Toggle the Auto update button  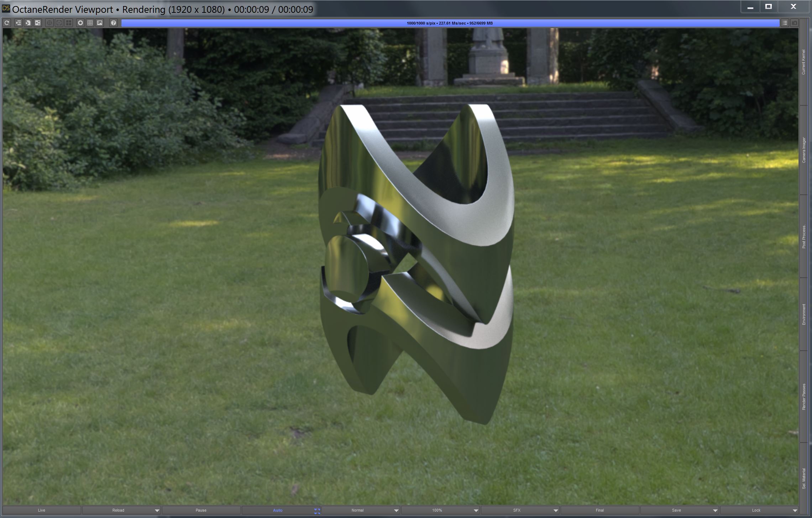coord(277,510)
